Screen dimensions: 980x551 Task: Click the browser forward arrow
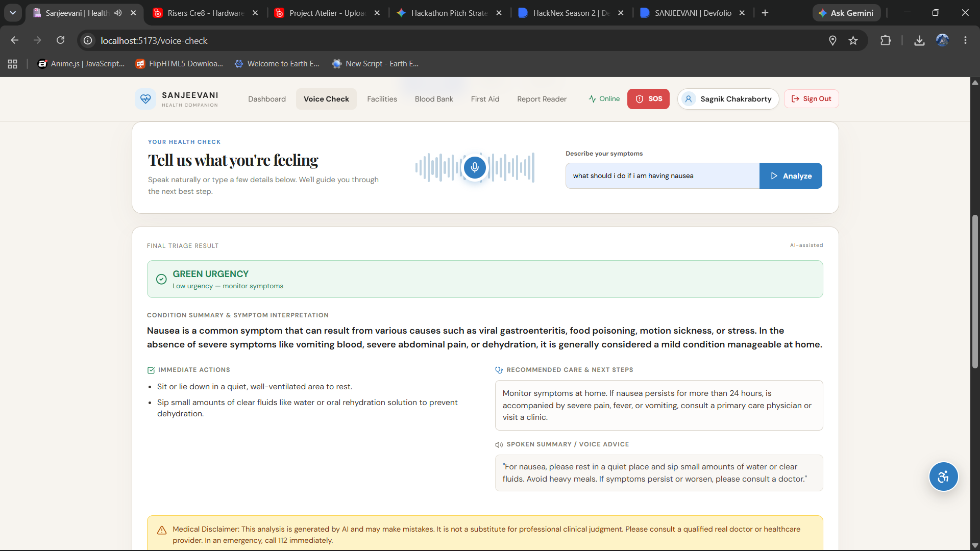(x=37, y=40)
